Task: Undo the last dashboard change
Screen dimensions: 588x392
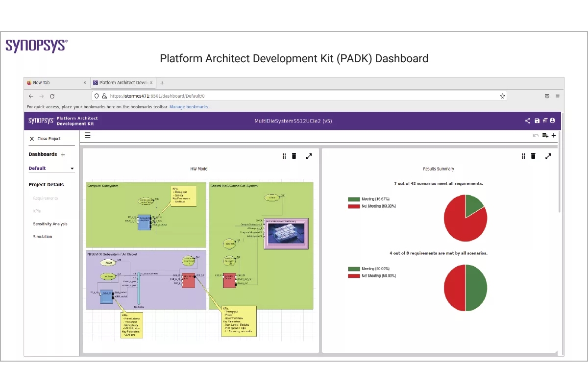Action: pyautogui.click(x=536, y=135)
